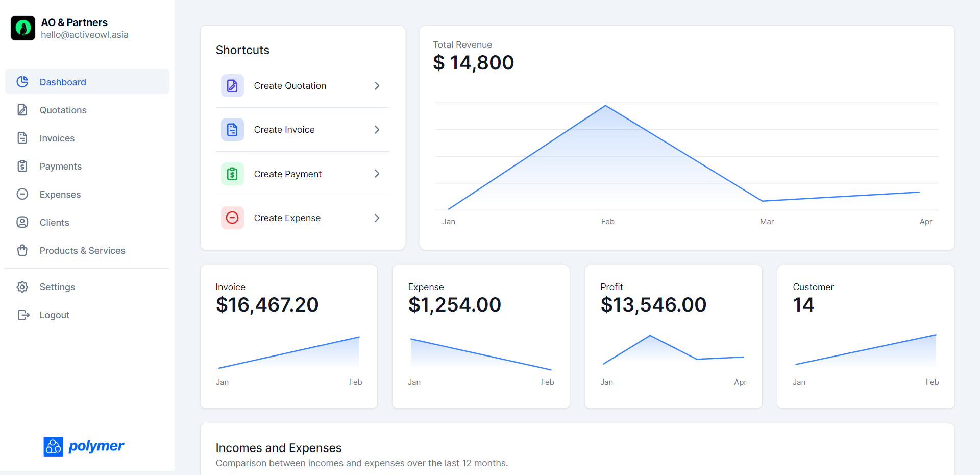The height and width of the screenshot is (475, 980).
Task: Click the Payments clipboard icon in sidebar
Action: click(22, 166)
